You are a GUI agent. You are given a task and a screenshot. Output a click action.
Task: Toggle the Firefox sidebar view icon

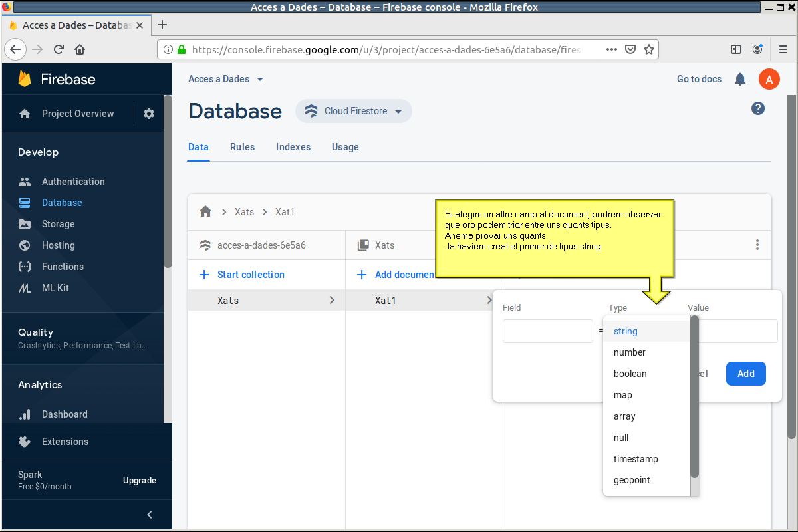pyautogui.click(x=736, y=49)
